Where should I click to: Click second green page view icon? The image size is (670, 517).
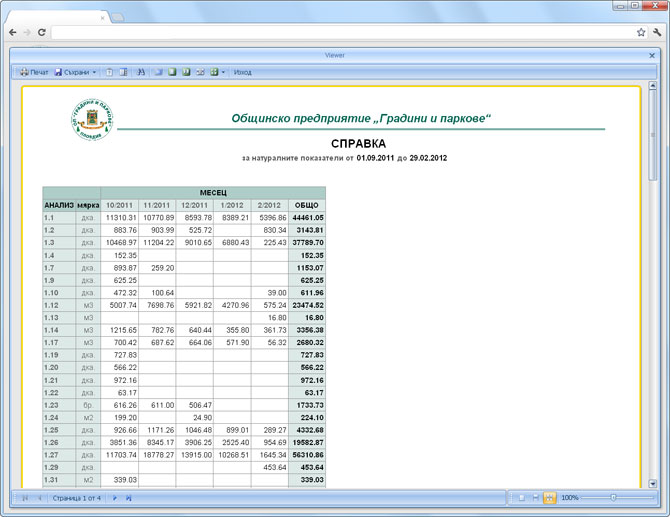coord(186,72)
